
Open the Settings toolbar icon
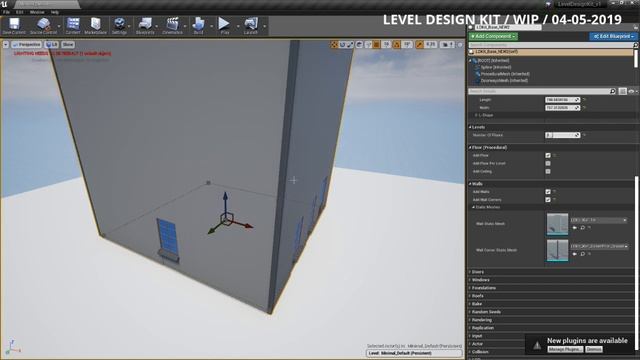tap(119, 26)
